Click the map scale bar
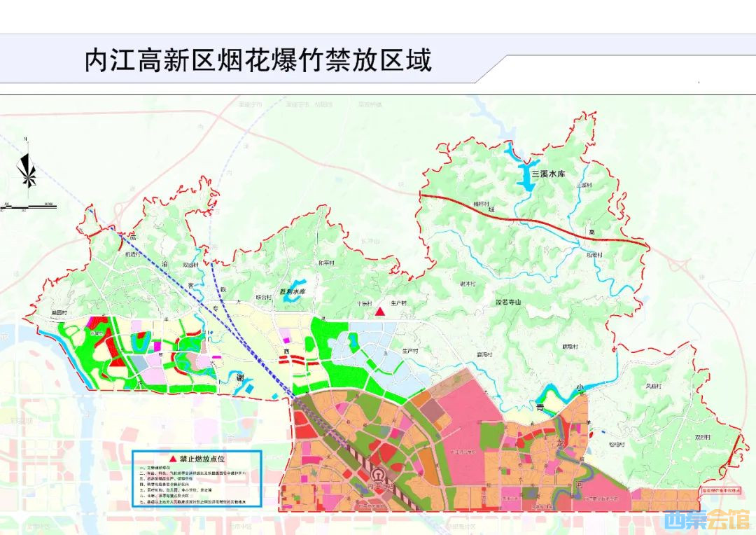Image resolution: width=756 pixels, height=535 pixels. click(x=29, y=207)
